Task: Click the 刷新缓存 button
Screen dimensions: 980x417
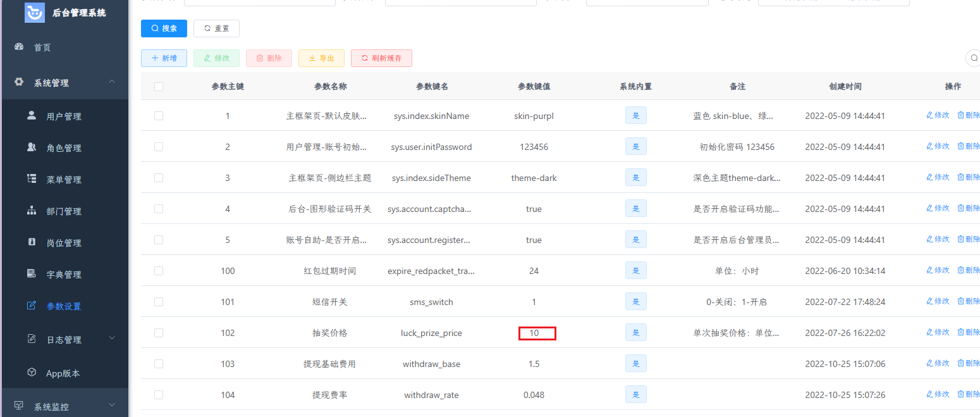Action: click(381, 58)
